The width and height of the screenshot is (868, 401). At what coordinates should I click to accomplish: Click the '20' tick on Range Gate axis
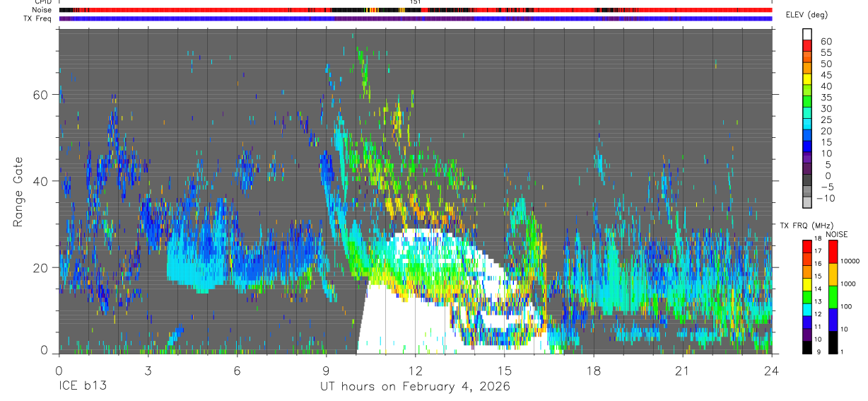click(x=41, y=267)
